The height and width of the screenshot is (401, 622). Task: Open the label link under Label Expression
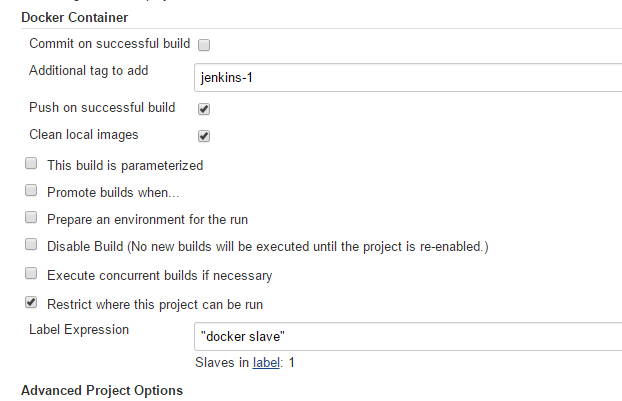[266, 363]
